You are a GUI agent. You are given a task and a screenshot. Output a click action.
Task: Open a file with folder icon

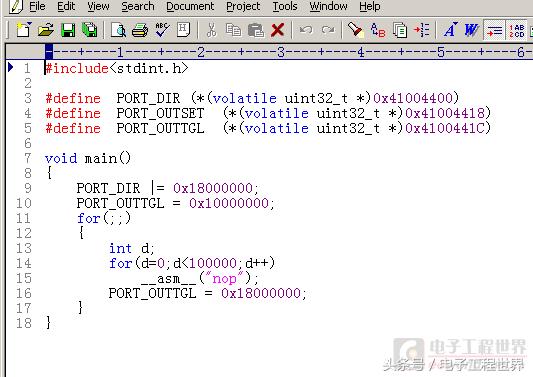pos(46,30)
